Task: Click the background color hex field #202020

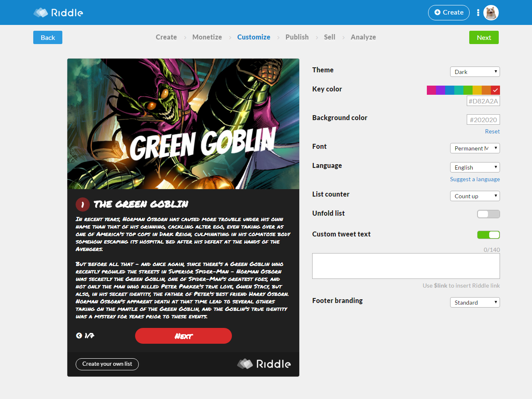Action: click(483, 120)
